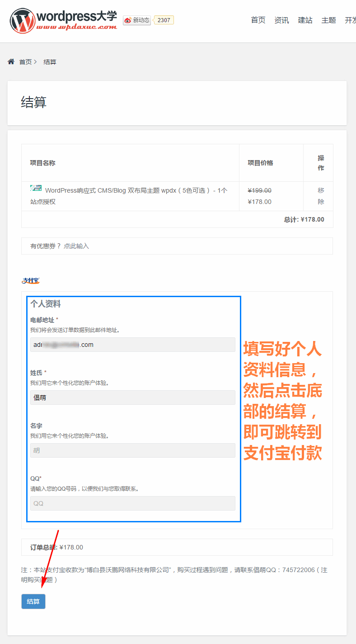Open the 主题 navigation menu item
This screenshot has height=644, width=356.
(x=328, y=20)
